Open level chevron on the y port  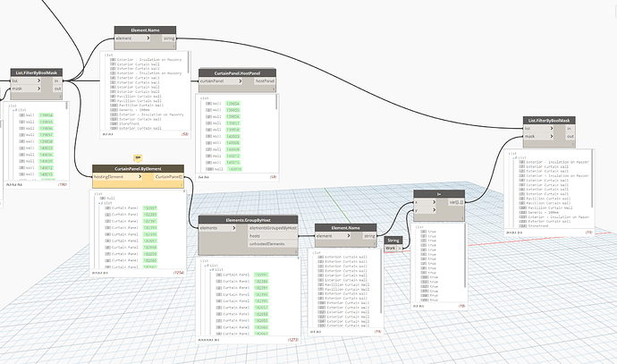(x=434, y=210)
